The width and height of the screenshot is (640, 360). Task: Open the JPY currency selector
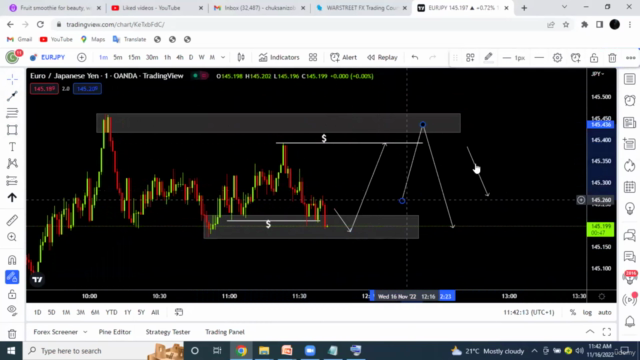click(598, 74)
